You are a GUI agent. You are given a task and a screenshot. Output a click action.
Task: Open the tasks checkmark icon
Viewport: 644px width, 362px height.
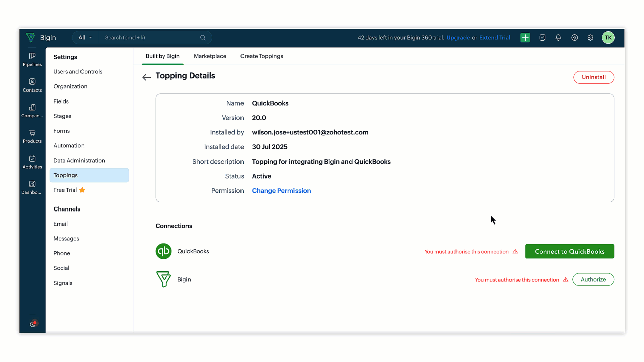[x=542, y=38]
